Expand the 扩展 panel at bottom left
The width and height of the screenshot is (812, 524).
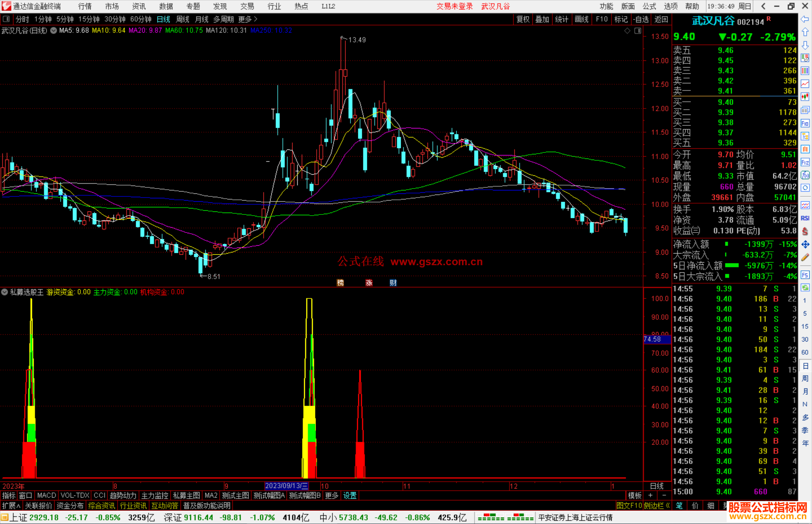click(x=11, y=506)
